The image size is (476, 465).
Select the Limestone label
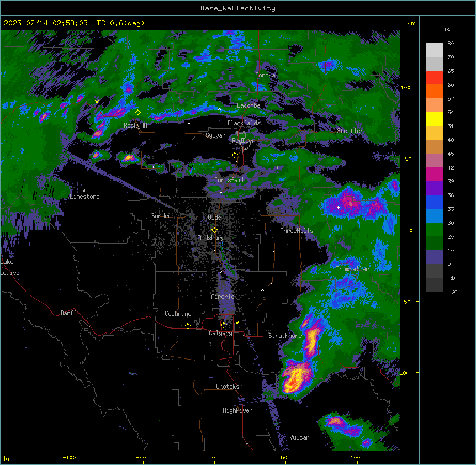[84, 197]
